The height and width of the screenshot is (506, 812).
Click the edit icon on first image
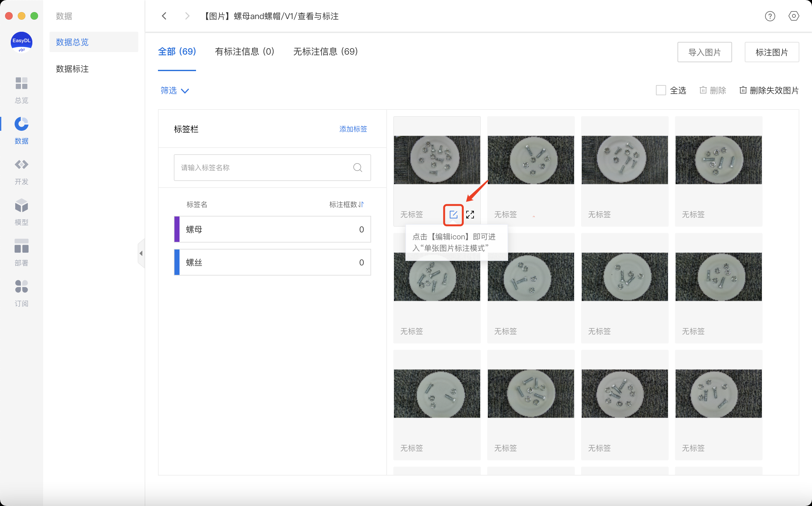tap(453, 215)
